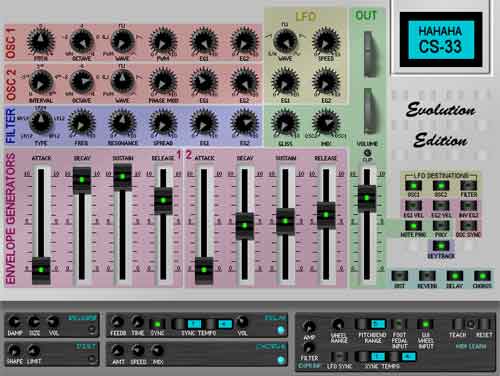Click the distortion SHAPE knob

point(14,350)
